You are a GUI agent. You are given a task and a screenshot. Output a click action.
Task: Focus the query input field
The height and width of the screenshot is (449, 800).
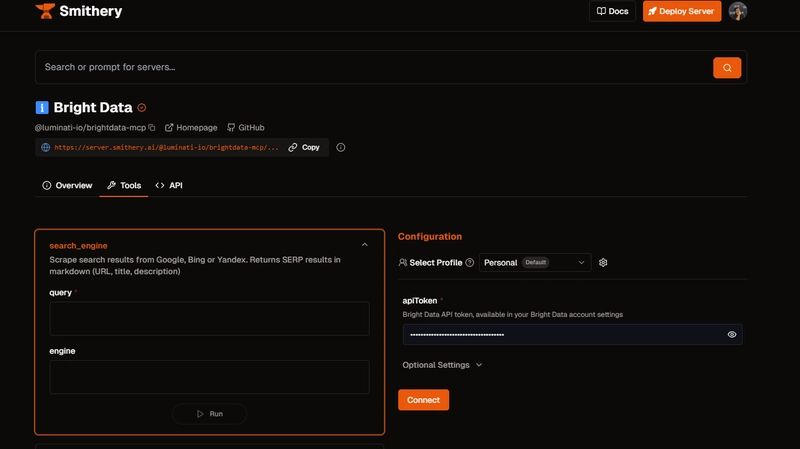pyautogui.click(x=209, y=318)
